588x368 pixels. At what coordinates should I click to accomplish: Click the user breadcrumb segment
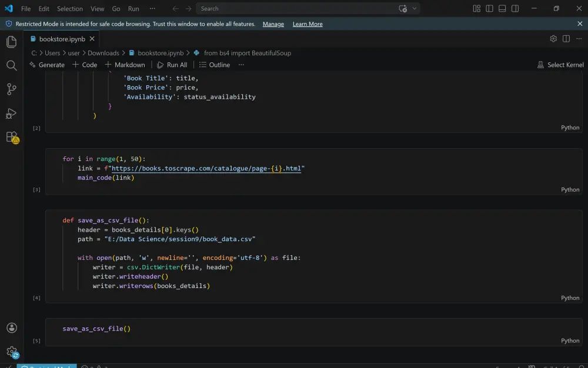[x=74, y=53]
